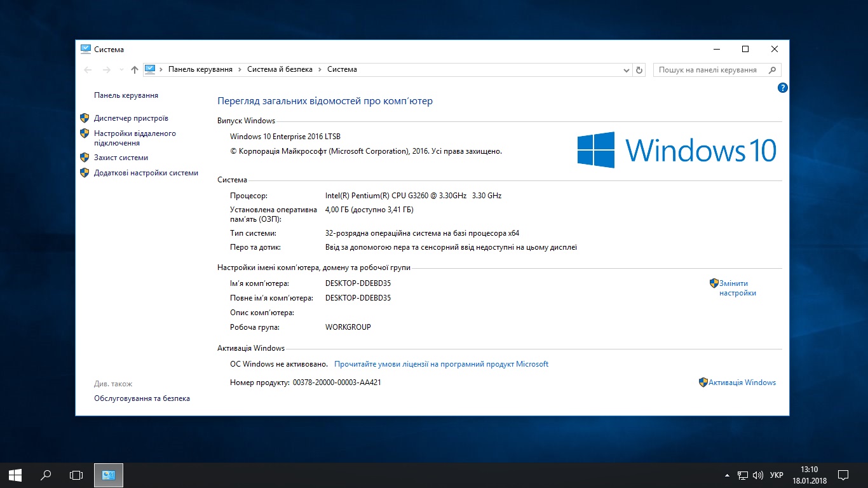868x488 pixels.
Task: Click the Back arrow in navigation bar
Action: click(x=88, y=70)
